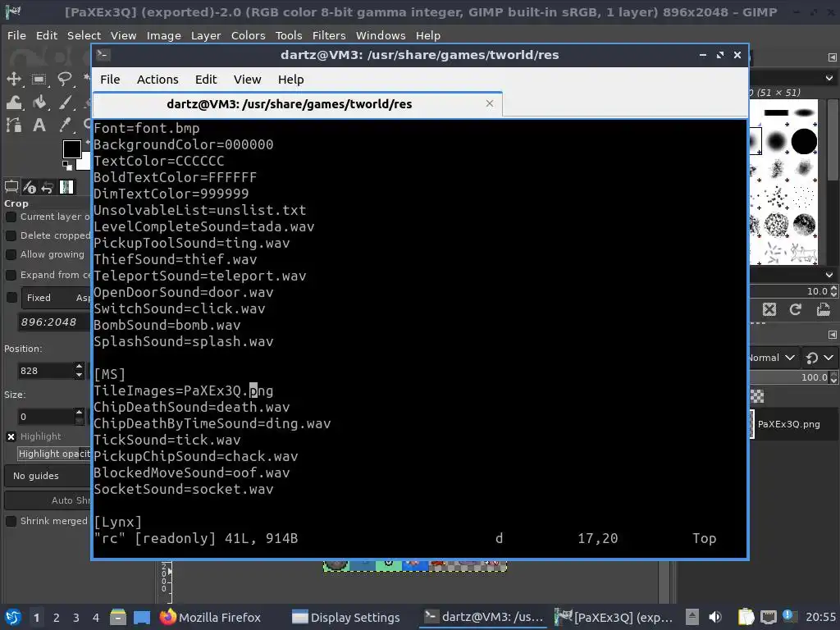This screenshot has height=630, width=840.
Task: Open terminal View menu
Action: click(247, 80)
